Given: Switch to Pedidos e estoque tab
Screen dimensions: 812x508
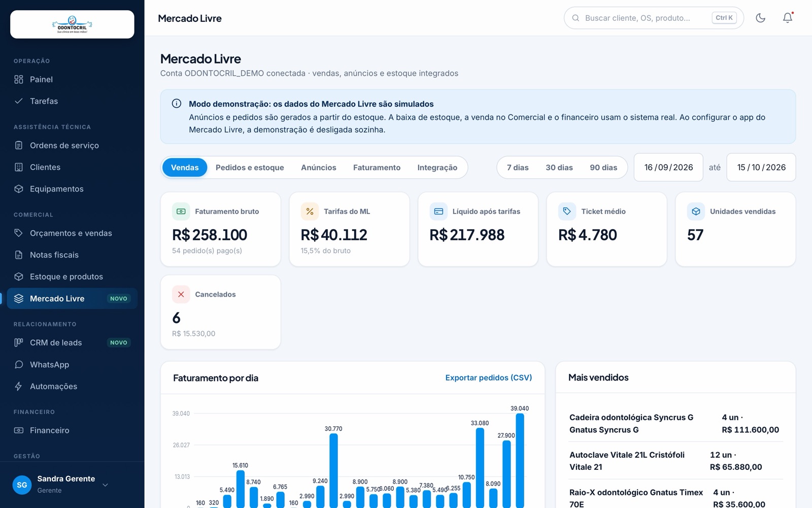Looking at the screenshot, I should pyautogui.click(x=250, y=168).
